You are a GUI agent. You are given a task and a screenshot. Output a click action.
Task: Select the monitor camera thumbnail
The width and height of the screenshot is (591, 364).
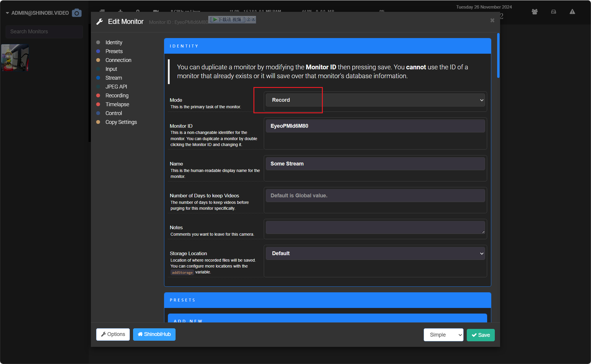point(15,58)
